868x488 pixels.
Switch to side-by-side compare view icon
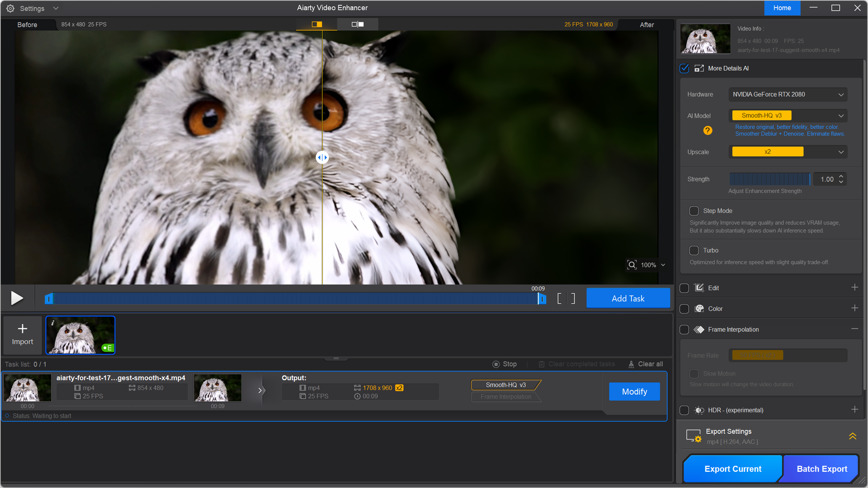pos(357,24)
